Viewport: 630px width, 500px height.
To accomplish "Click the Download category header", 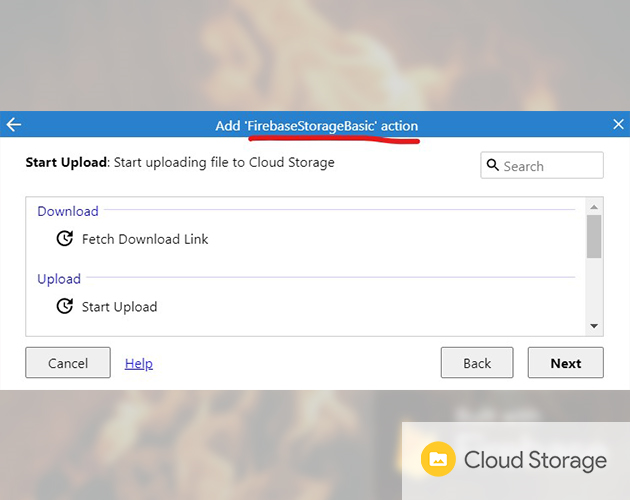I will [68, 211].
